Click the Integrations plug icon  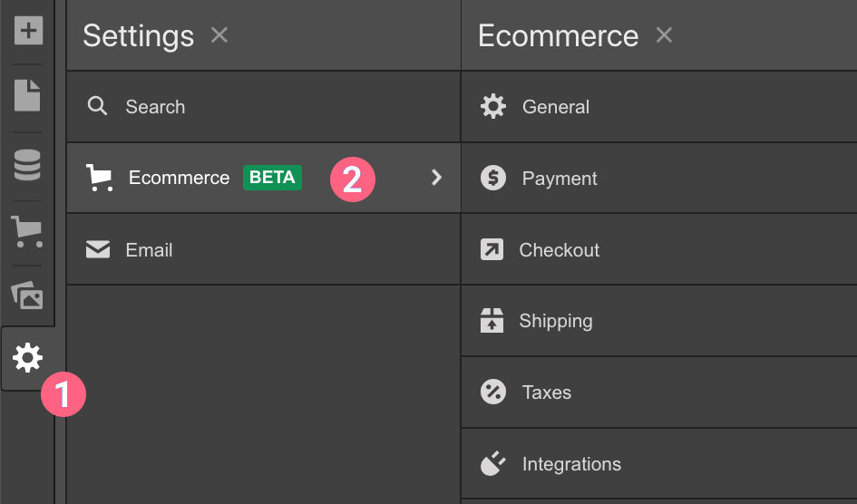[493, 464]
